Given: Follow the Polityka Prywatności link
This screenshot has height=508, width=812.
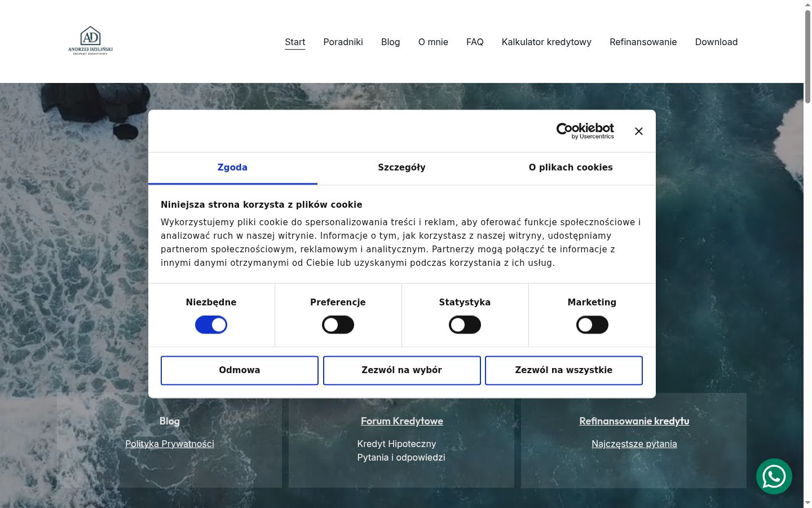Looking at the screenshot, I should [x=170, y=444].
